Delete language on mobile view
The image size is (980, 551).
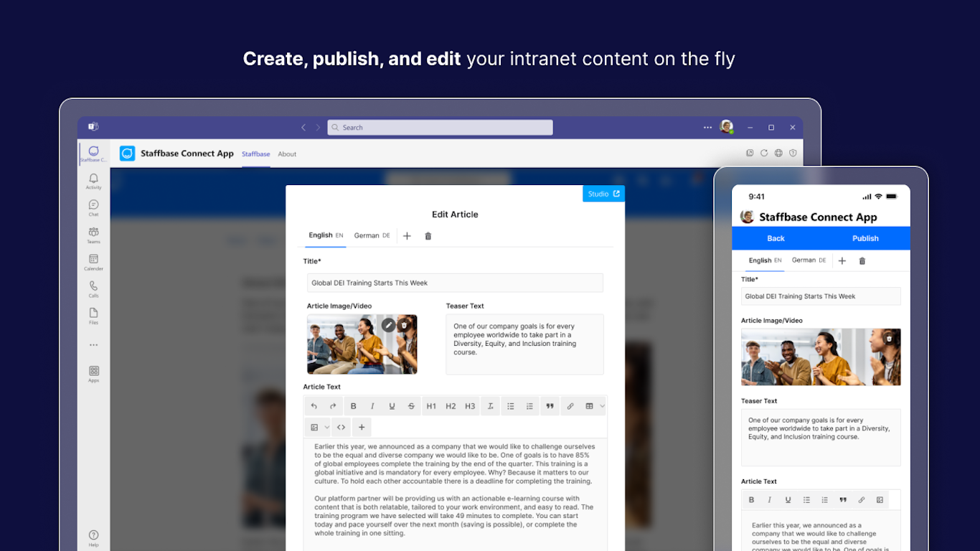pos(862,261)
